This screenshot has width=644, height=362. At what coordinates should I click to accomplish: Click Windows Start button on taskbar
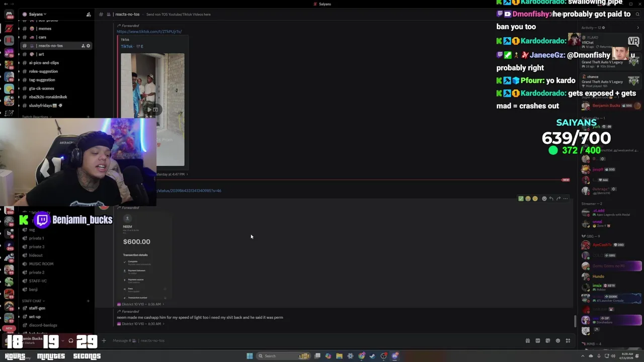click(x=250, y=356)
